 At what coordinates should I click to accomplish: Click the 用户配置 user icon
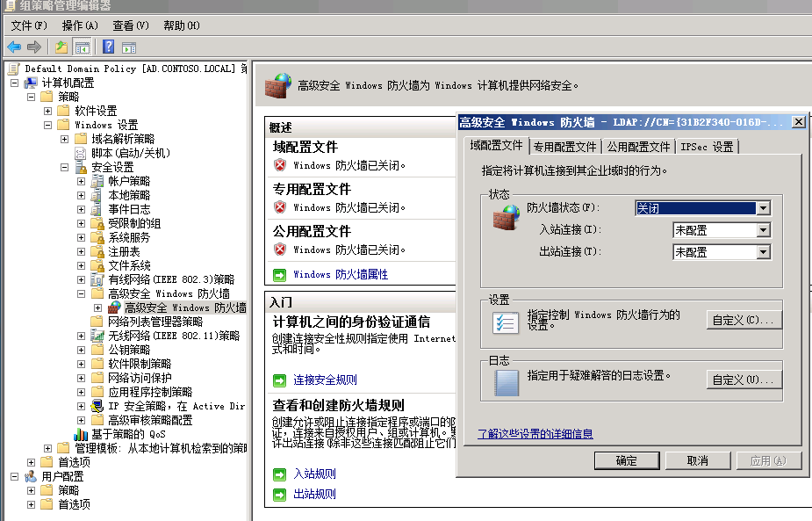(31, 476)
